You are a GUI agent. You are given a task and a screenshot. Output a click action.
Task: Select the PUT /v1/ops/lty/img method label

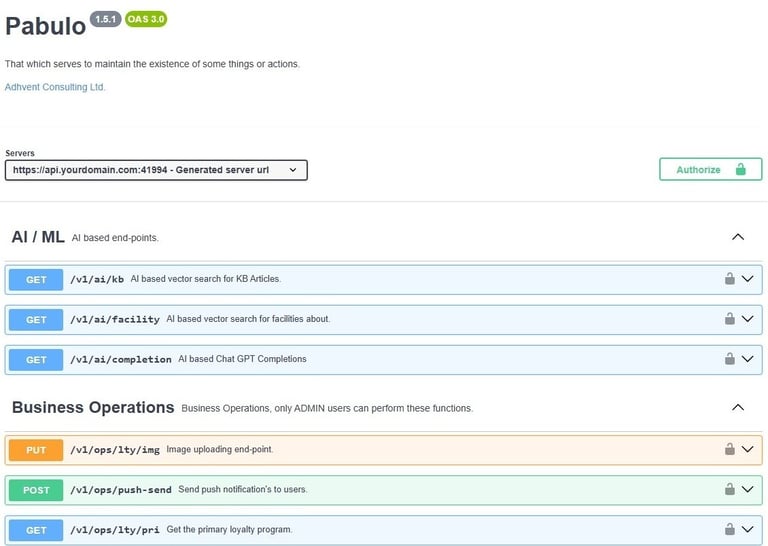(x=36, y=450)
